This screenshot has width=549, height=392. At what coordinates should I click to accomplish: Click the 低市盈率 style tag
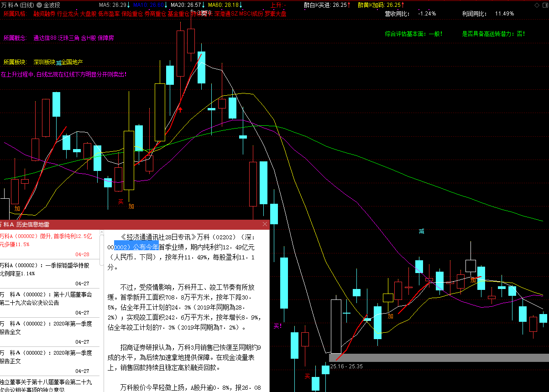[x=109, y=14]
